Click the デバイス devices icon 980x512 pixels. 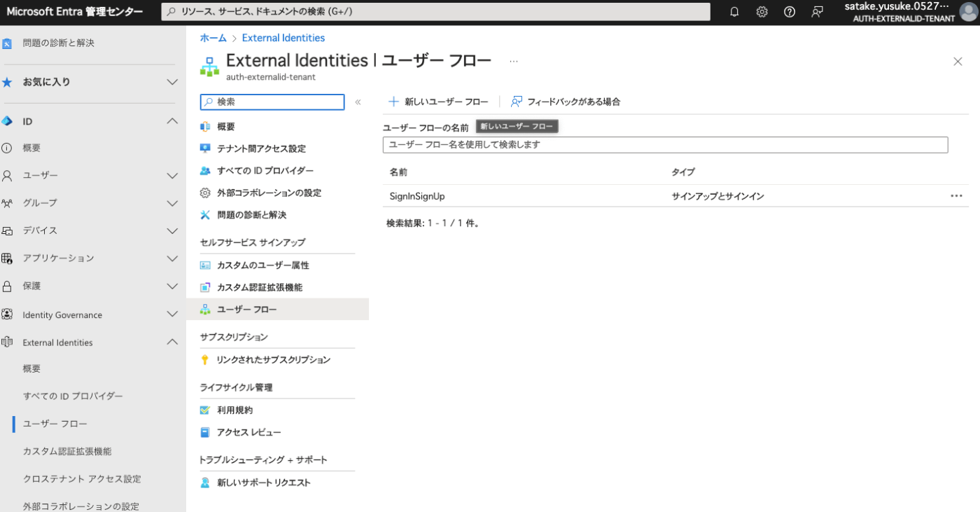click(7, 230)
